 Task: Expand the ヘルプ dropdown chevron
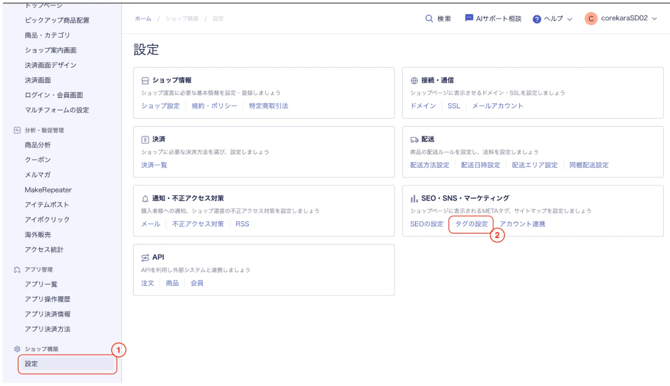[569, 19]
